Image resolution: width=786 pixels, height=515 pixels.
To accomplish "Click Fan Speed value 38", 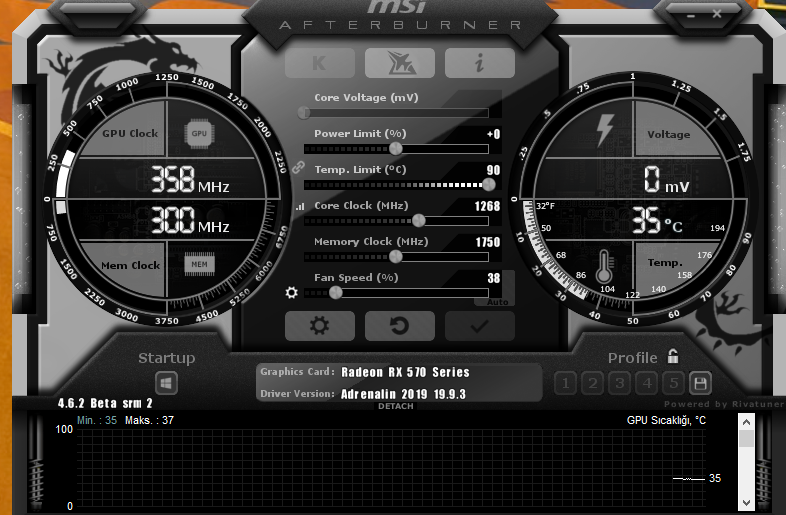I will (494, 278).
